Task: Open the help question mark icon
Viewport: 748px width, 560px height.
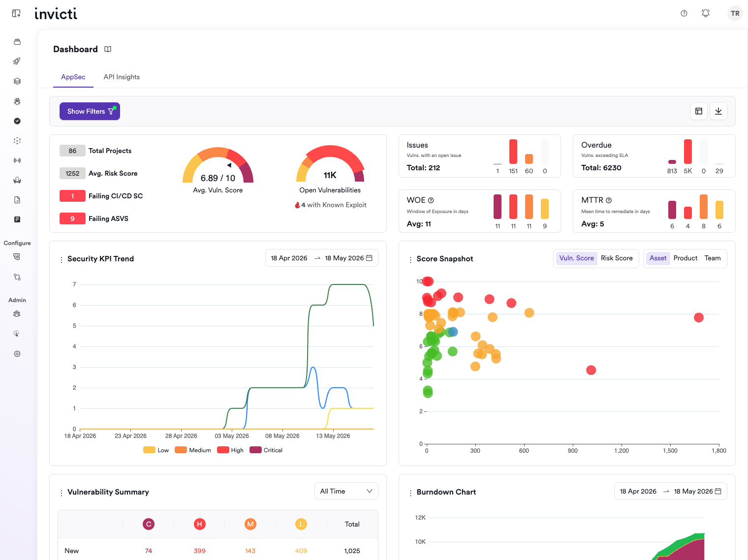Action: (684, 13)
